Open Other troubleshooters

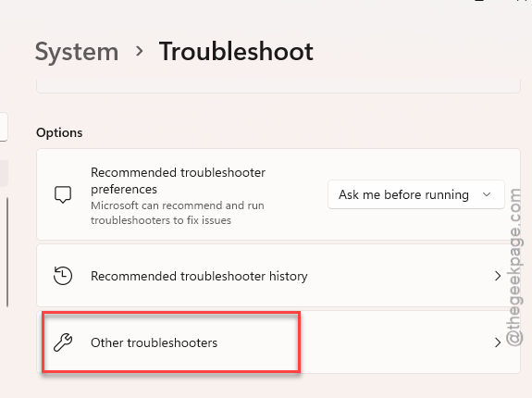coord(278,342)
